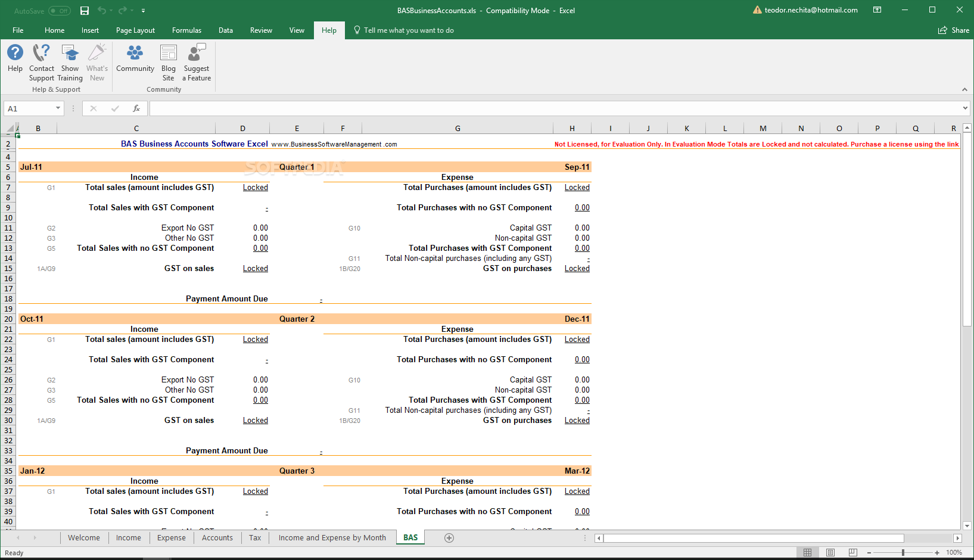Click the Redo arrow icon
974x560 pixels.
[123, 11]
